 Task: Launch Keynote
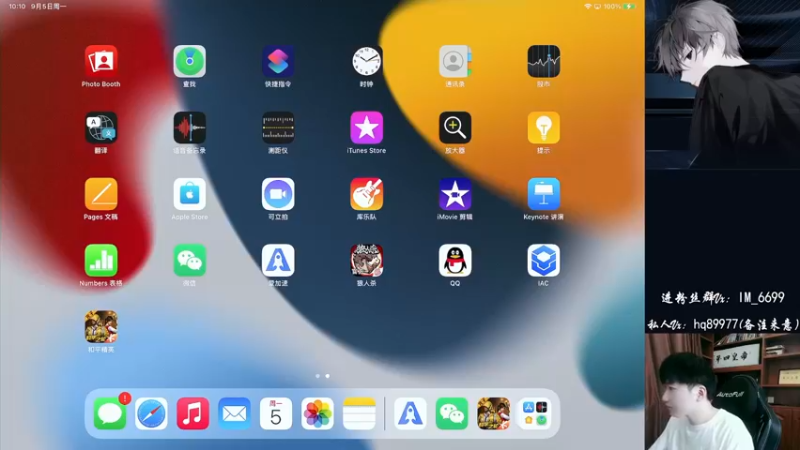click(x=543, y=194)
